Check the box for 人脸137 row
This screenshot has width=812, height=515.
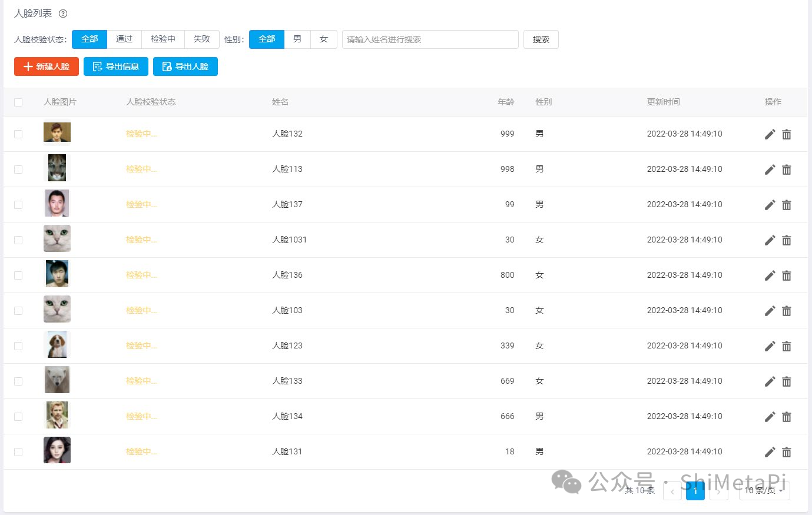pyautogui.click(x=18, y=205)
